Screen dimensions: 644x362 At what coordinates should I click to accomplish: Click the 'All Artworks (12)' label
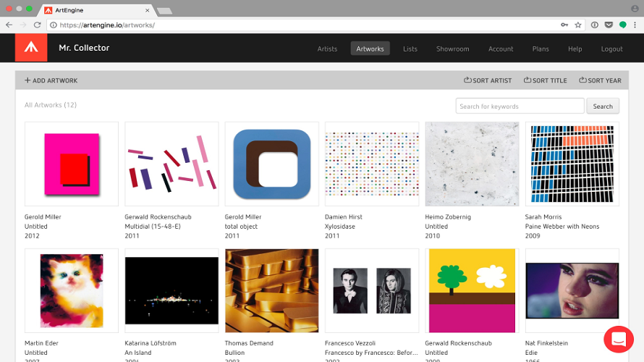coord(51,105)
